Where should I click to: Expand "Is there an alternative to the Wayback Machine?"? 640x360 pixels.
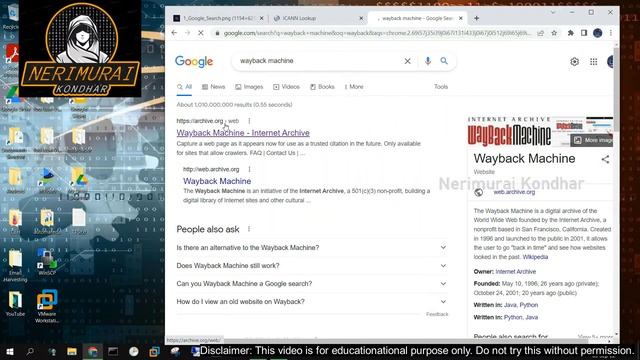coord(312,248)
